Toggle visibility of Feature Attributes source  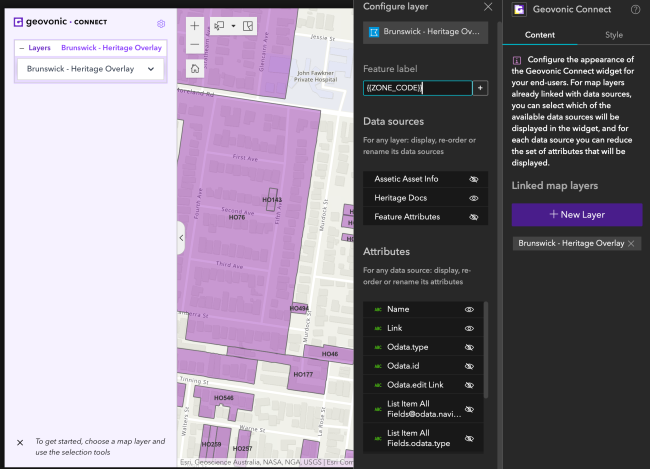coord(473,217)
